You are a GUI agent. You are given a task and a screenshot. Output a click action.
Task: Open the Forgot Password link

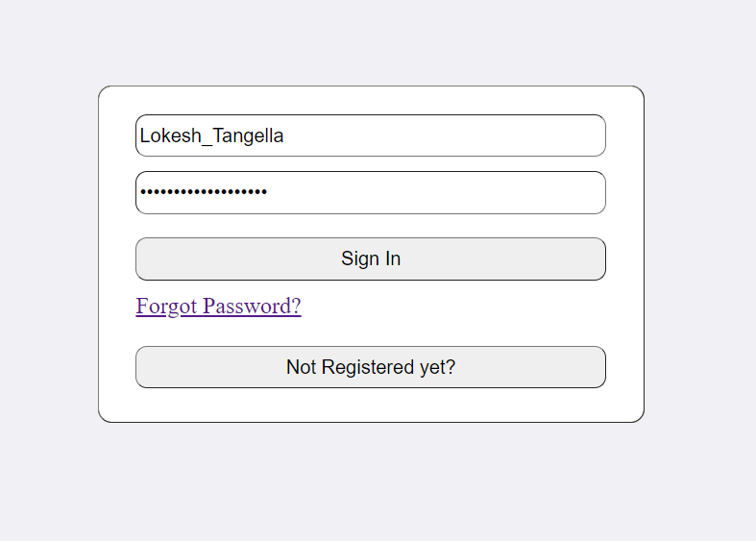[218, 307]
